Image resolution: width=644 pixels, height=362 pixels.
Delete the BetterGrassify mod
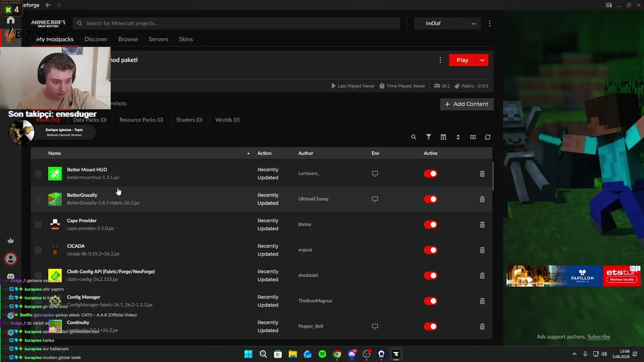click(x=482, y=199)
